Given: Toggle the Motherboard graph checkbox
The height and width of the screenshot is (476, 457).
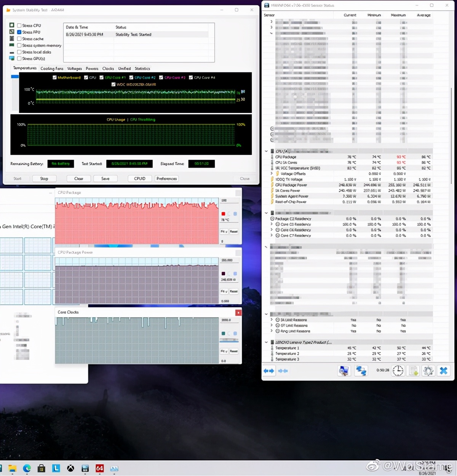Looking at the screenshot, I should pyautogui.click(x=55, y=78).
